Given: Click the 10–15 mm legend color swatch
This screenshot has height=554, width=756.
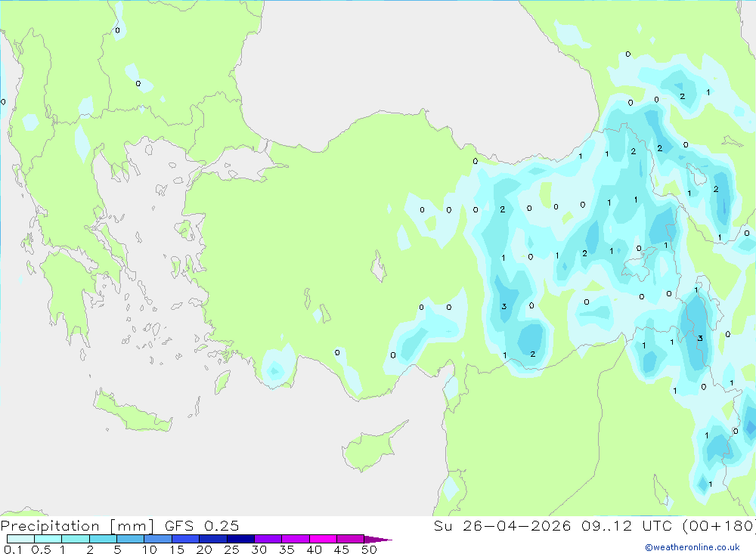Looking at the screenshot, I should [x=158, y=539].
